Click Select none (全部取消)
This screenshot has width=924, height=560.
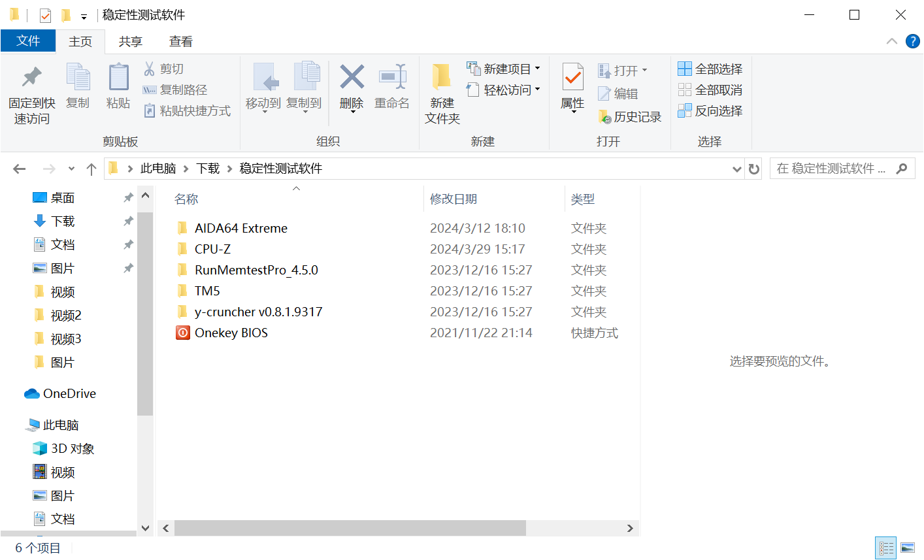pyautogui.click(x=710, y=90)
